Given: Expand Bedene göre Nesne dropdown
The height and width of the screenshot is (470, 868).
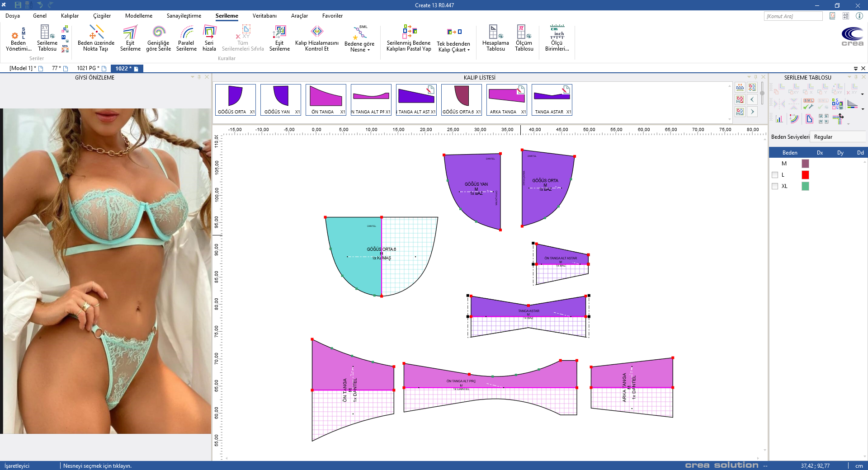Looking at the screenshot, I should point(360,47).
